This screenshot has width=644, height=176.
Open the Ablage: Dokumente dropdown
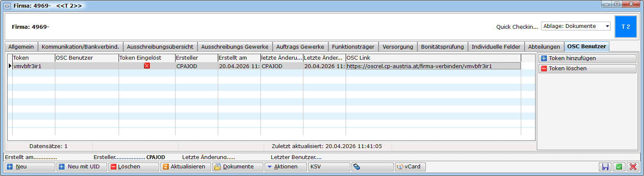pyautogui.click(x=576, y=26)
